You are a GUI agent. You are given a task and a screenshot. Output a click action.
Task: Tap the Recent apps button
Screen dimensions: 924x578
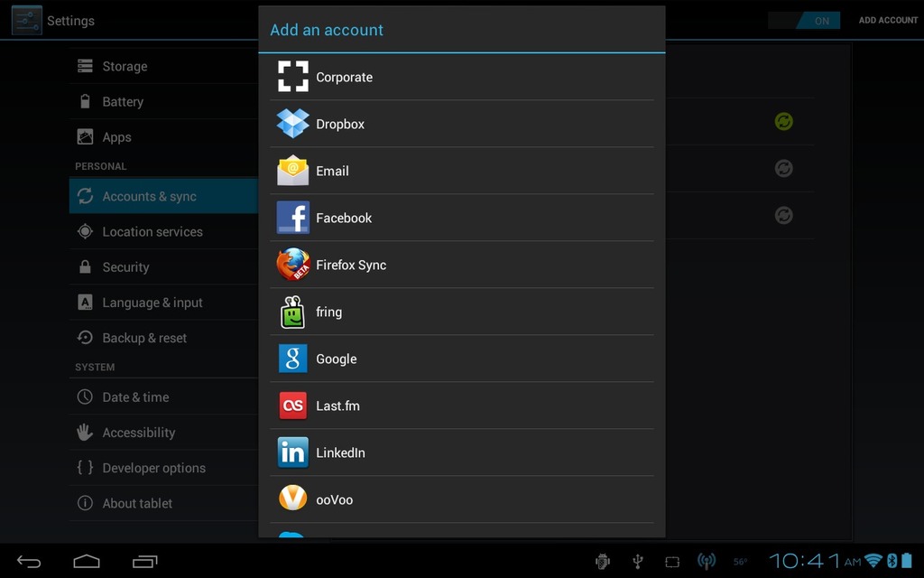(145, 562)
